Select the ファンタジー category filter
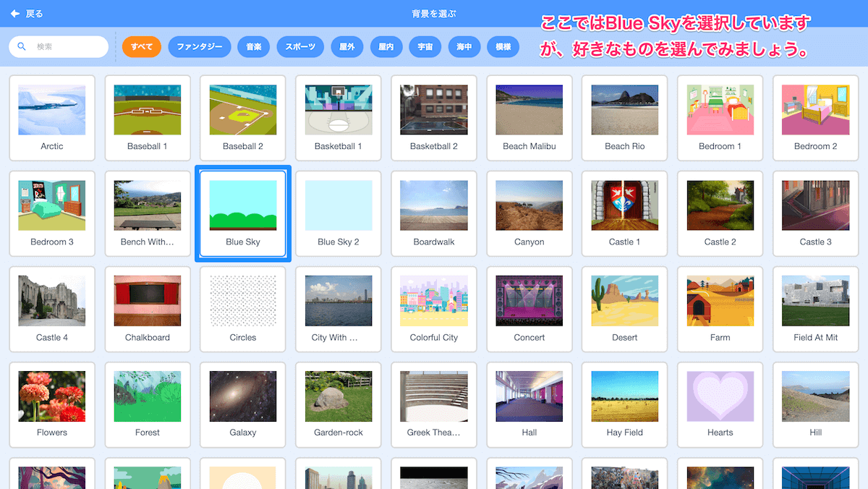This screenshot has height=489, width=868. [200, 47]
